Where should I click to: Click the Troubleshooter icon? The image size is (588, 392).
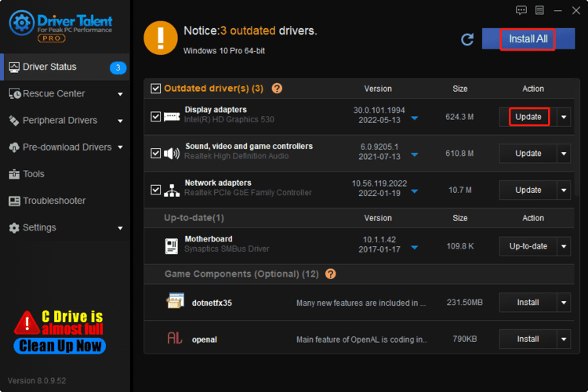[x=14, y=201]
